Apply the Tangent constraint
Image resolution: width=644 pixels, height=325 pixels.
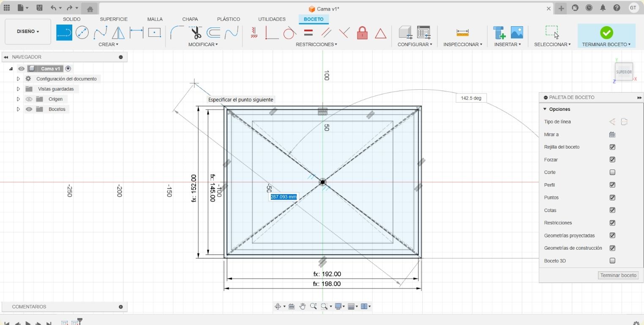pyautogui.click(x=289, y=33)
